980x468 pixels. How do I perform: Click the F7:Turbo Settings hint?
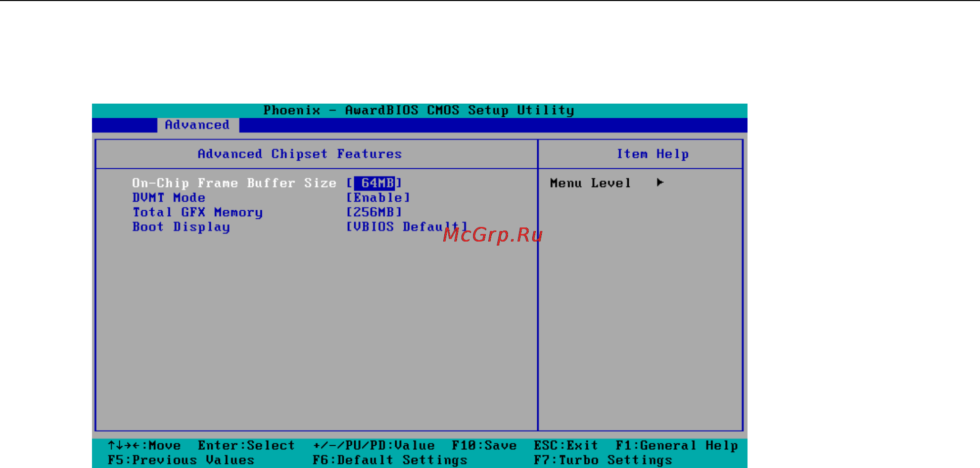(603, 460)
